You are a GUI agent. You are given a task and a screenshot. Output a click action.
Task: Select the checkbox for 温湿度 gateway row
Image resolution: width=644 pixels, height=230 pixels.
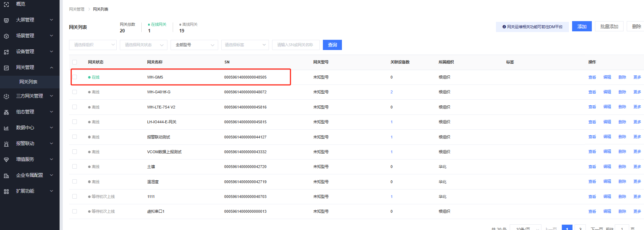[74, 182]
